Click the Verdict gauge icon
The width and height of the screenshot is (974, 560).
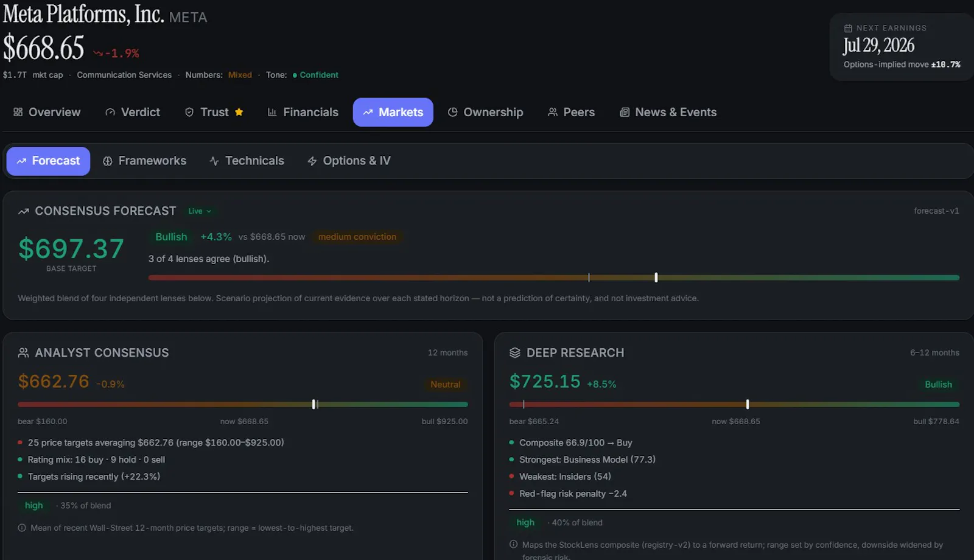[110, 112]
